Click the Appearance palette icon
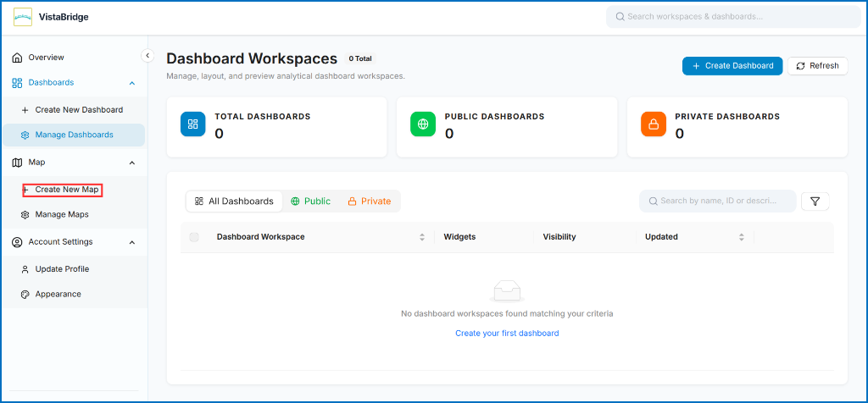The width and height of the screenshot is (868, 403). 25,294
